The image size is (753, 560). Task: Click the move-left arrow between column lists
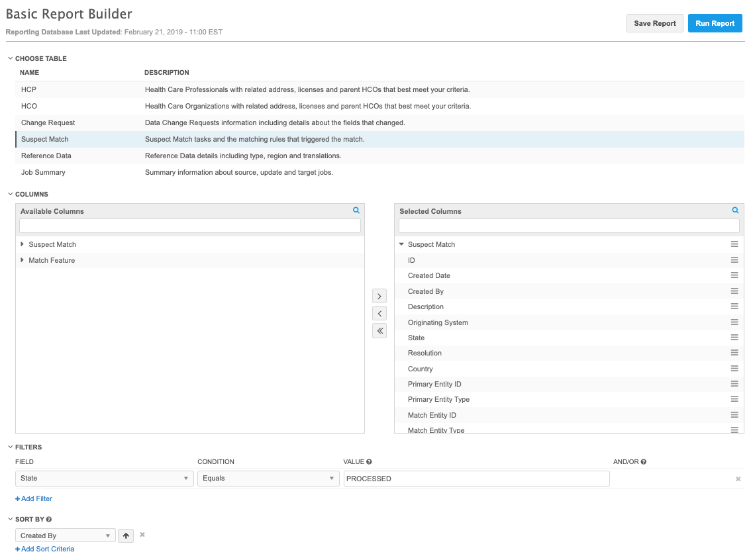pyautogui.click(x=379, y=313)
